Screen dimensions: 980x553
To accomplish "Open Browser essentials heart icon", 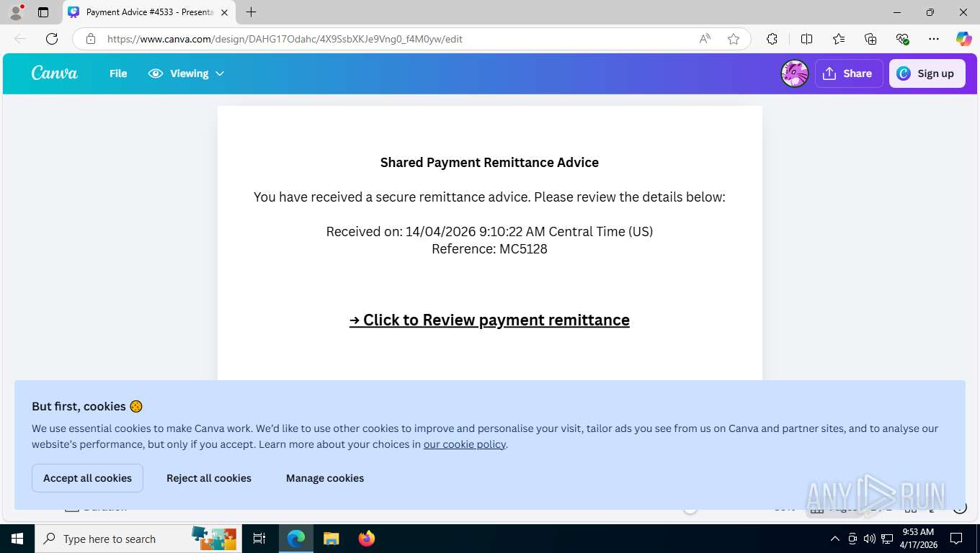I will [902, 39].
